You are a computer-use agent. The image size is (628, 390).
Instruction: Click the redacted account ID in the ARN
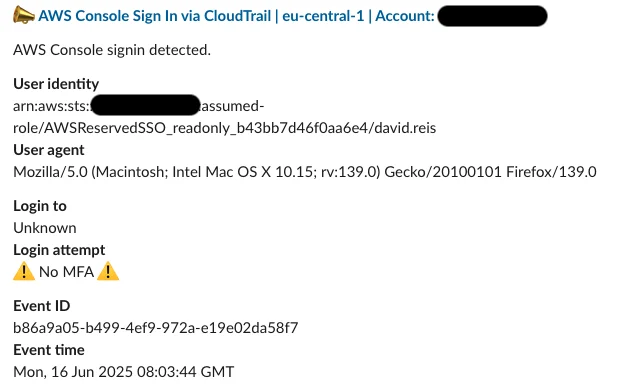coord(145,105)
